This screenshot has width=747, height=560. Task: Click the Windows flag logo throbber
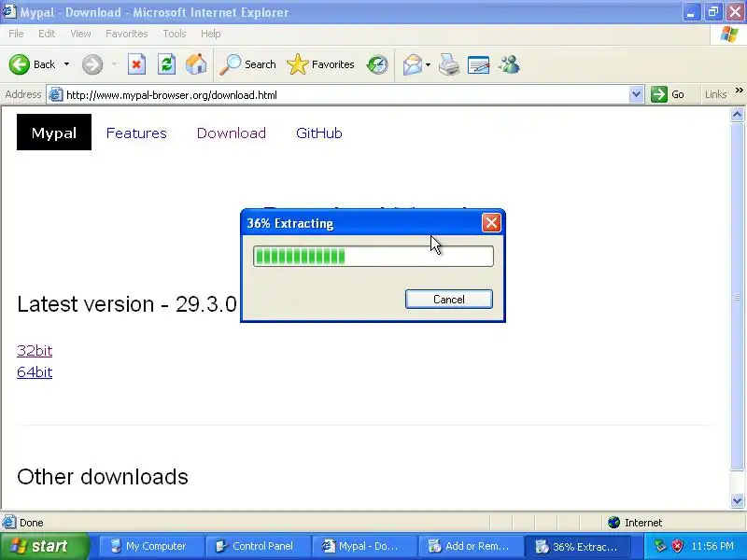click(x=729, y=35)
